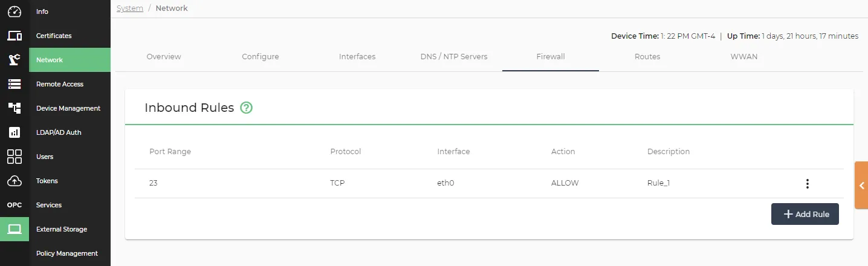The image size is (868, 266).
Task: Open Policy Management menu entry
Action: click(x=70, y=253)
